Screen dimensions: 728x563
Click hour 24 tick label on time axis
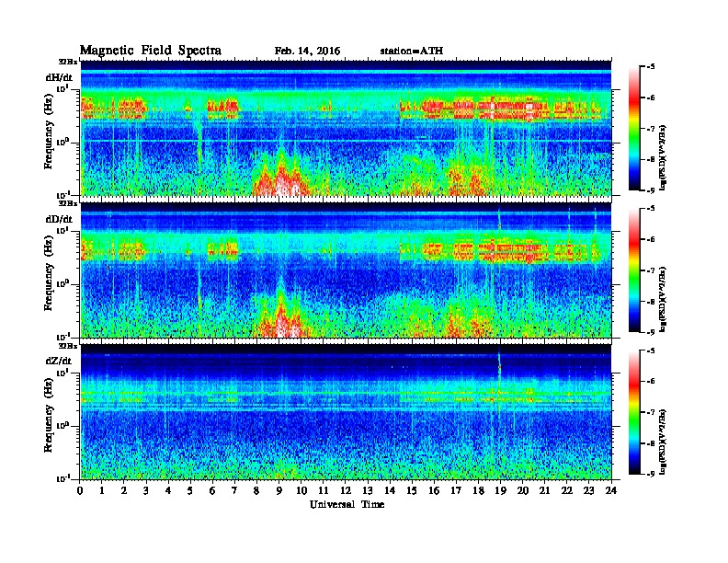(x=611, y=490)
